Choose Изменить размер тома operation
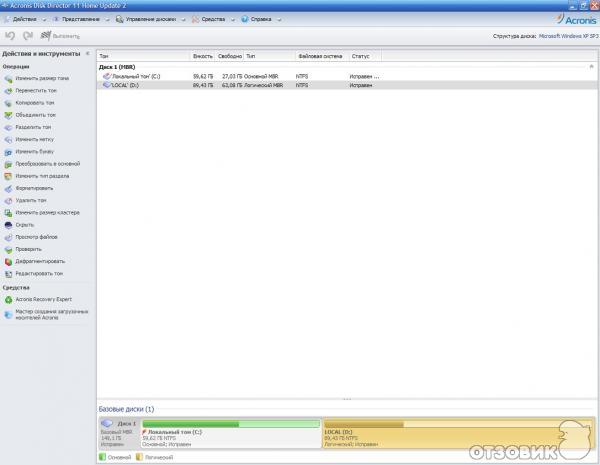600x465 pixels. (37, 78)
